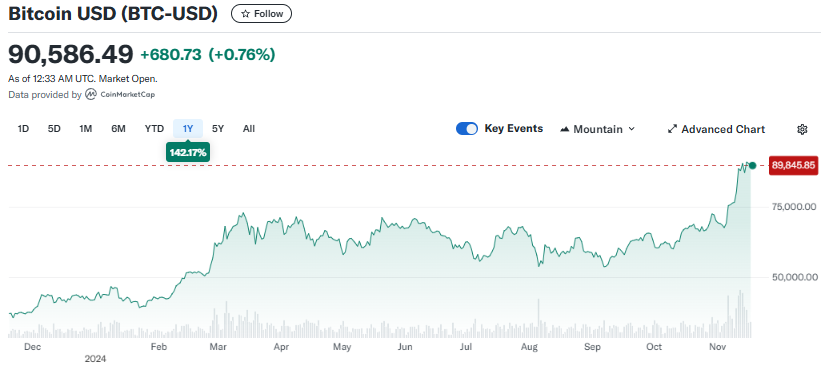
Task: Open the Advanced Chart link
Action: [716, 129]
